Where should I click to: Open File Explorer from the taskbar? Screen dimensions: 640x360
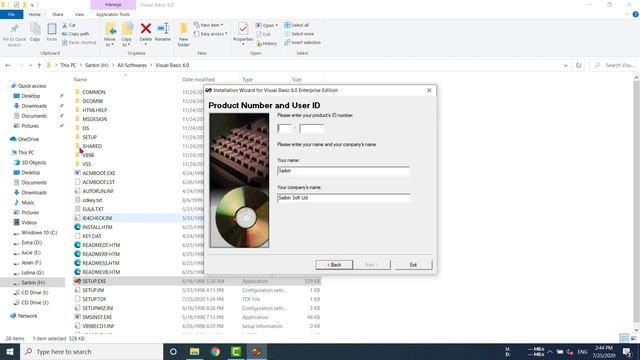pyautogui.click(x=194, y=351)
